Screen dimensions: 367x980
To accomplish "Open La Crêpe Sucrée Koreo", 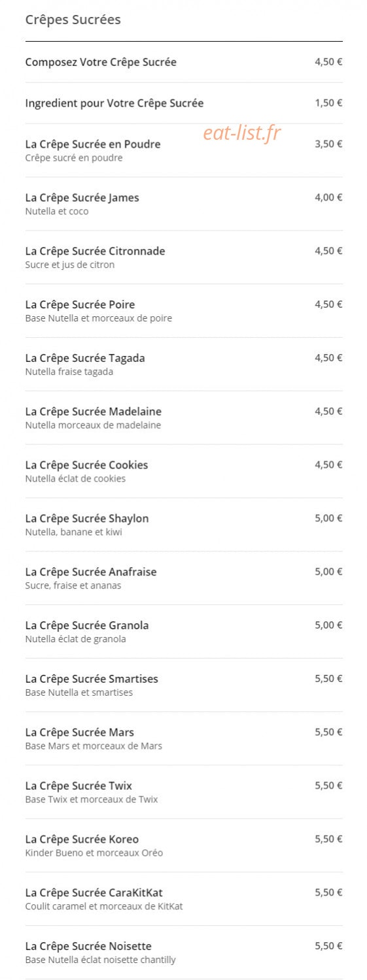I will click(184, 846).
